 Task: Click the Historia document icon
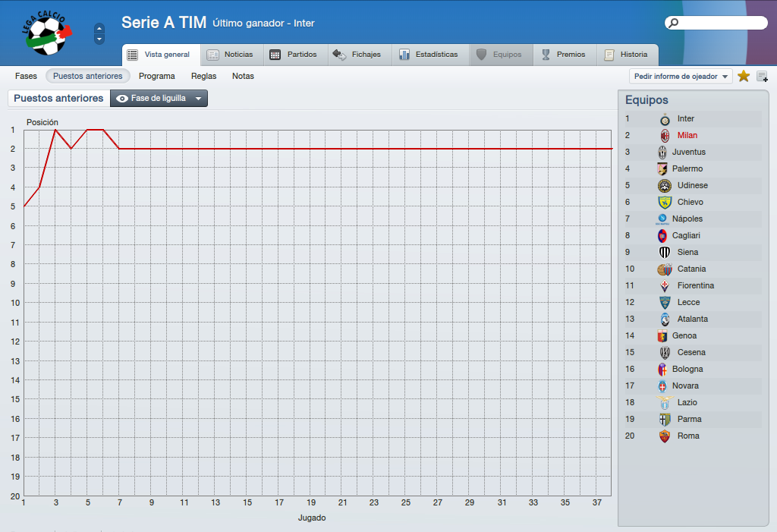click(609, 55)
